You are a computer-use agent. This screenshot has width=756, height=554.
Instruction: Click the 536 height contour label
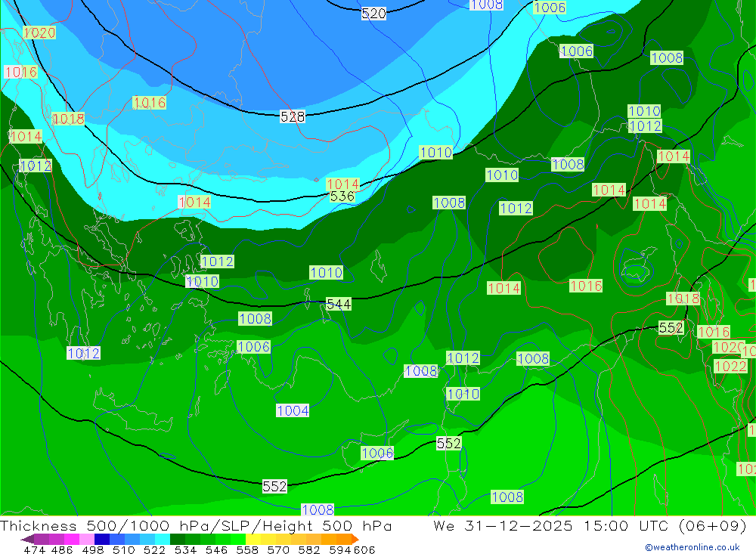point(342,197)
